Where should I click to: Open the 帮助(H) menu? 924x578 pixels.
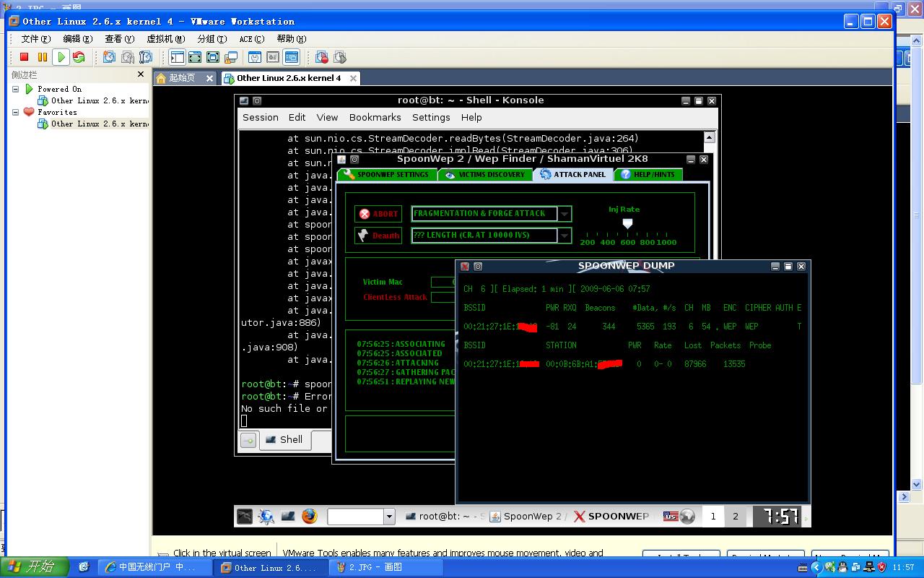pyautogui.click(x=292, y=39)
